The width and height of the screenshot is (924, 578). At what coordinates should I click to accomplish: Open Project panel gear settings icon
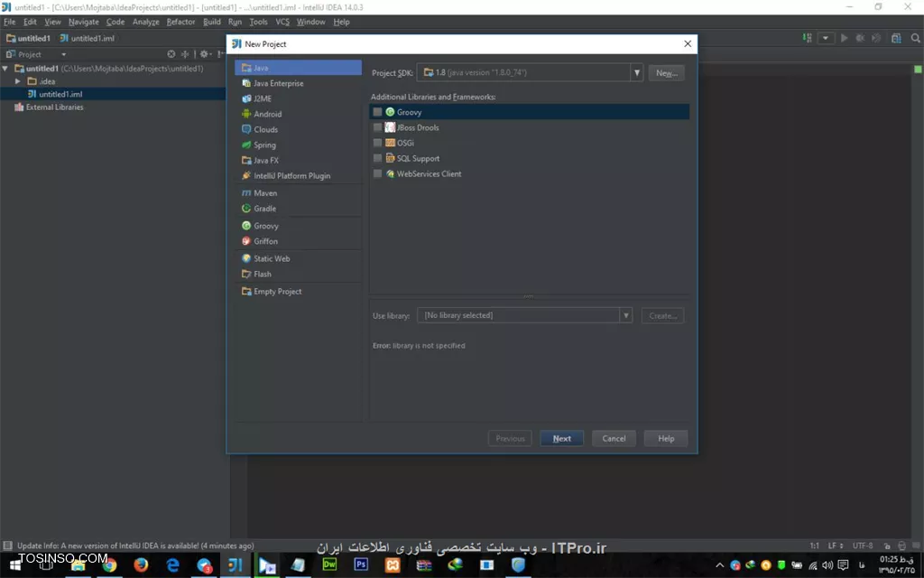pyautogui.click(x=205, y=53)
